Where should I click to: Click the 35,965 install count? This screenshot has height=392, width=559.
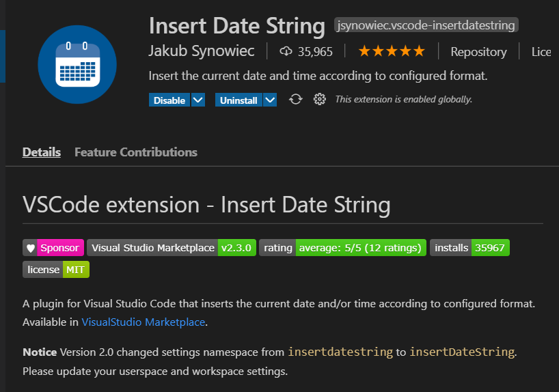[x=315, y=52]
